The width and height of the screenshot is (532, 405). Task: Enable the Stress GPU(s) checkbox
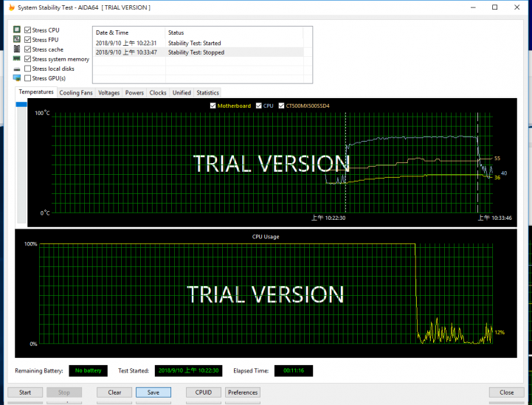(27, 78)
